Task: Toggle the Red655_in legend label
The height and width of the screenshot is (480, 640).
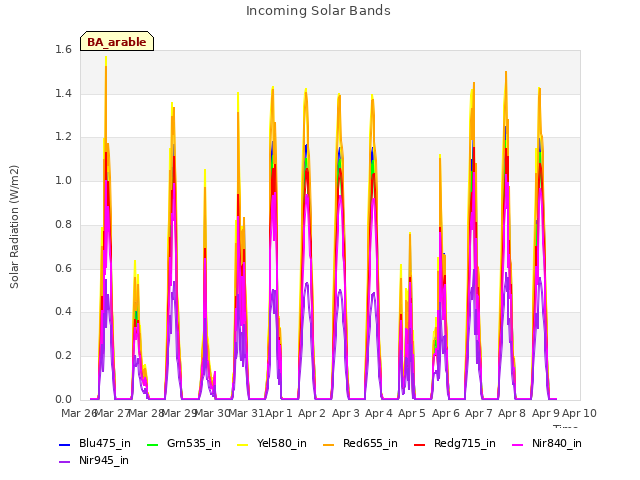Action: pos(370,444)
